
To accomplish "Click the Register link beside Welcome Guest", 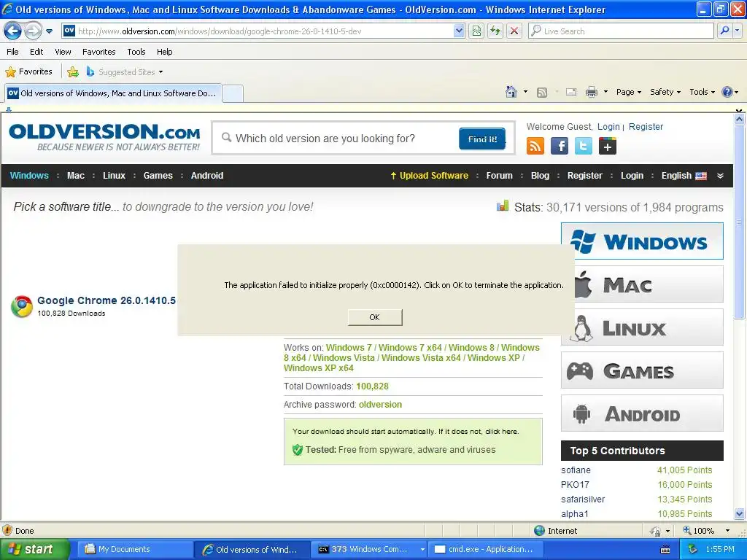I will (646, 127).
